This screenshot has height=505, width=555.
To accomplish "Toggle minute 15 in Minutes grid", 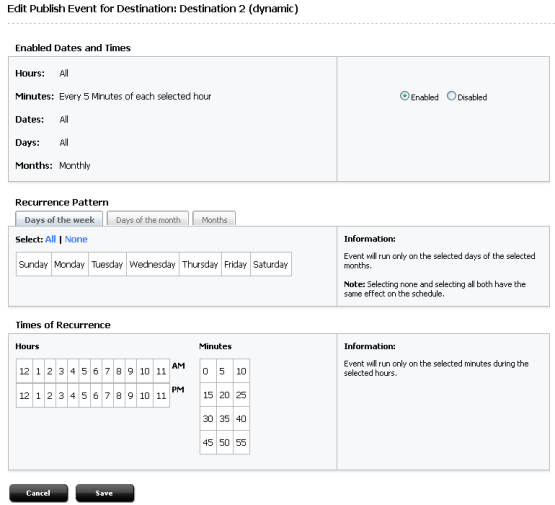I will click(208, 395).
